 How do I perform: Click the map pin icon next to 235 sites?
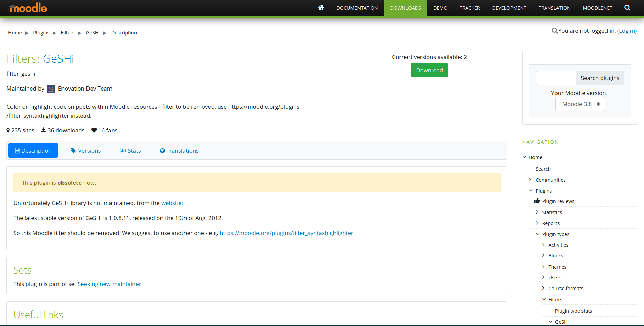(8, 130)
